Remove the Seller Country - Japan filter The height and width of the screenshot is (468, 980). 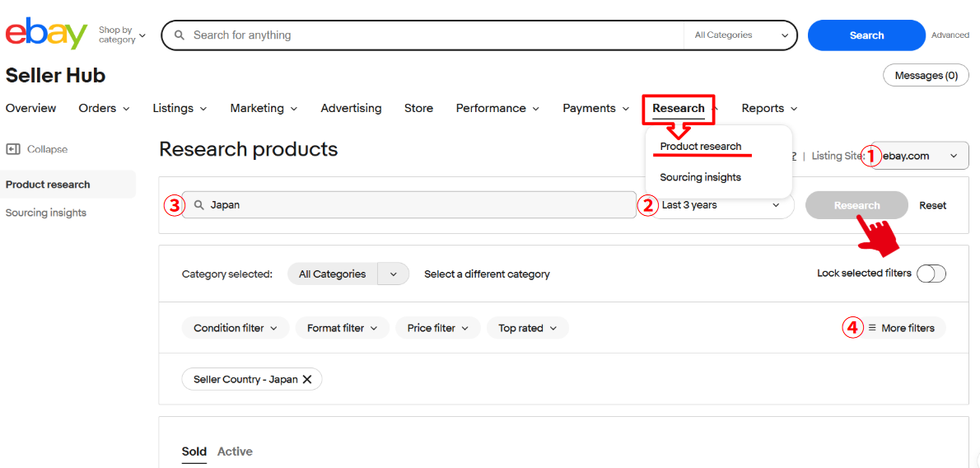[x=307, y=379]
